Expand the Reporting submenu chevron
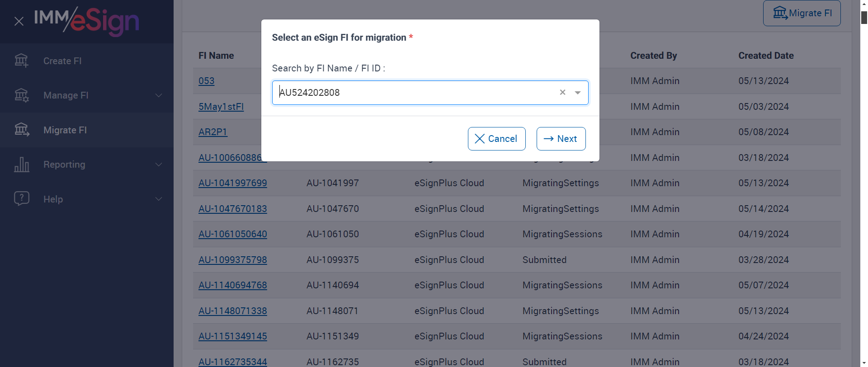This screenshot has height=367, width=868. (159, 165)
